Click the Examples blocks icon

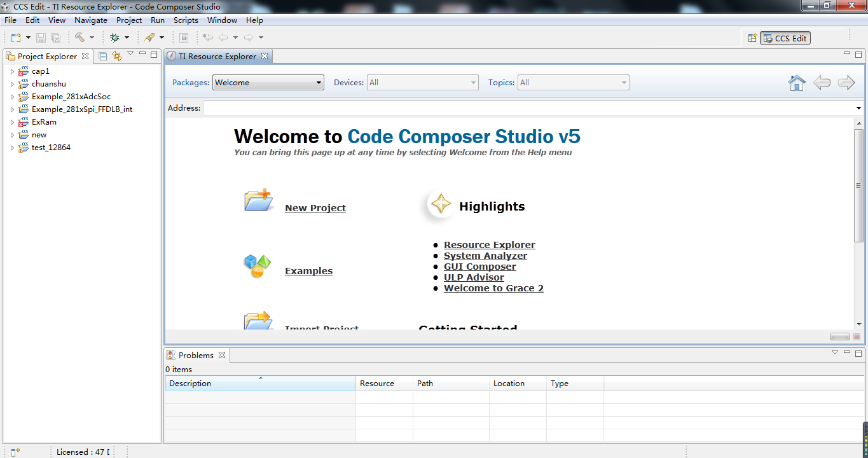258,266
